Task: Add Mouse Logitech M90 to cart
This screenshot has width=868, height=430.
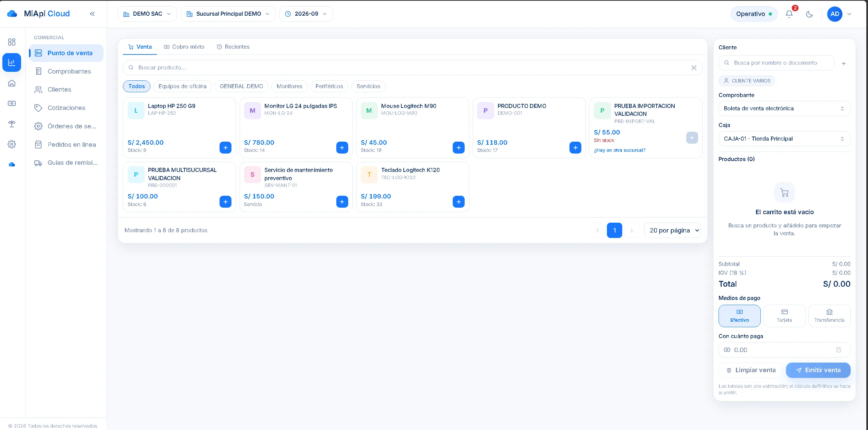Action: [x=459, y=148]
